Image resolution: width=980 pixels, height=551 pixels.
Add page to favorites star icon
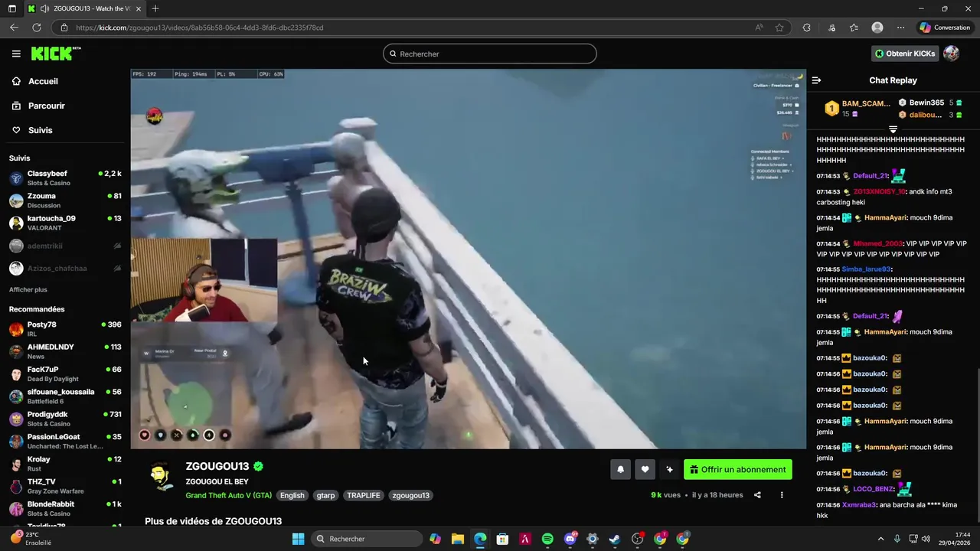(x=779, y=28)
